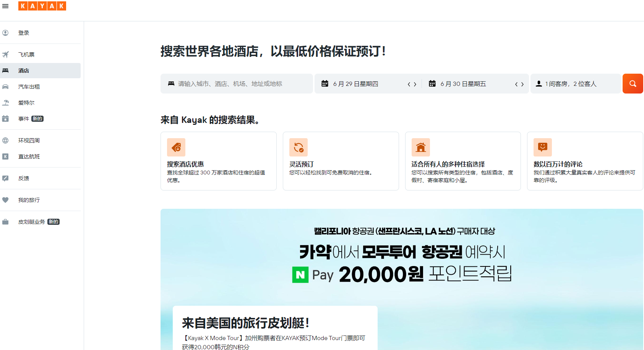The width and height of the screenshot is (644, 350).
Task: Open 皮划艇业务 business link
Action: [40, 222]
